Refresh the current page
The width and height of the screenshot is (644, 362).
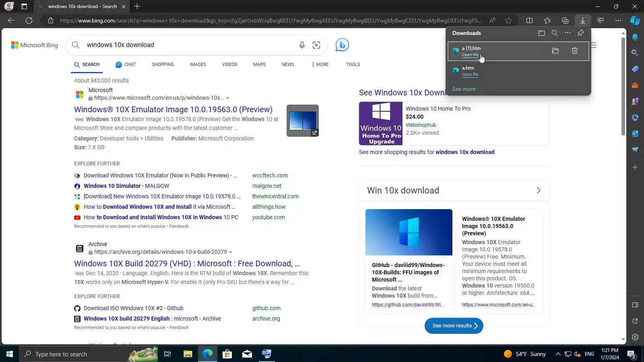pyautogui.click(x=29, y=21)
